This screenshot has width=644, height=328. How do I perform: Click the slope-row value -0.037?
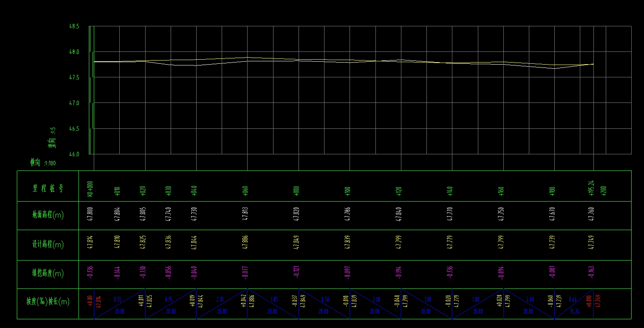[295, 300]
